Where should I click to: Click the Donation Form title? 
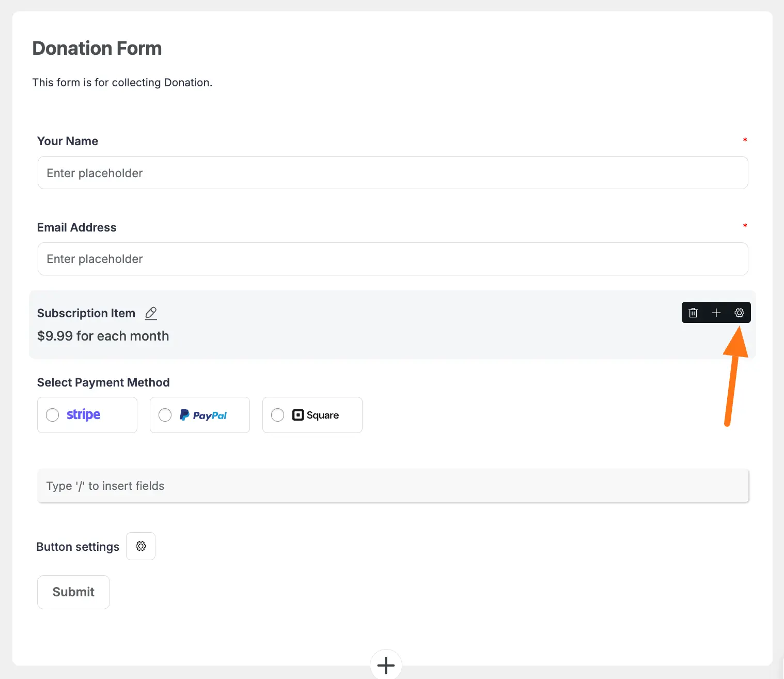pos(97,48)
